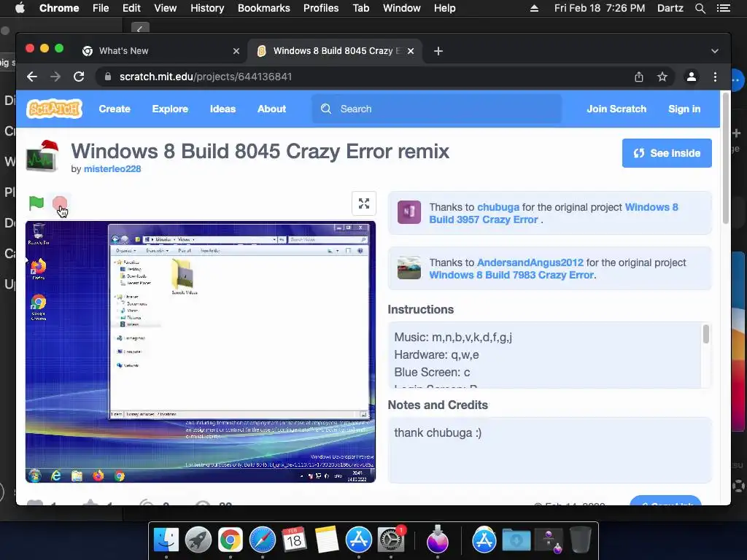This screenshot has width=747, height=560.
Task: Click the eject icon in menu bar
Action: pos(534,8)
